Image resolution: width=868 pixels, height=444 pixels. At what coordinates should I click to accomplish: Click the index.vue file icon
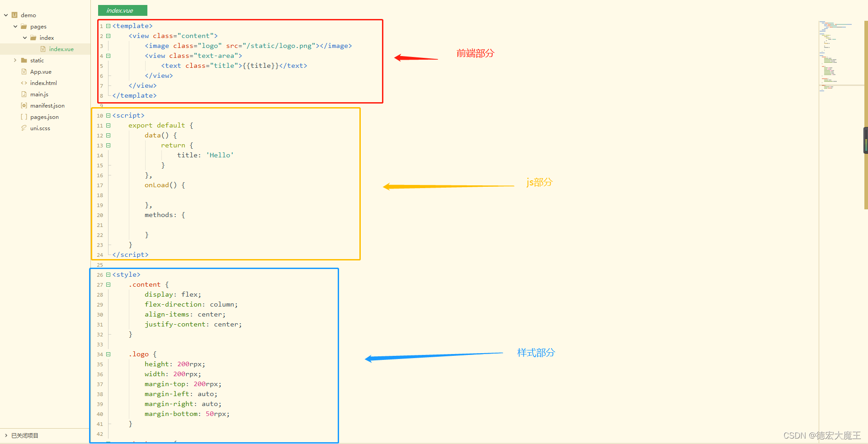43,49
